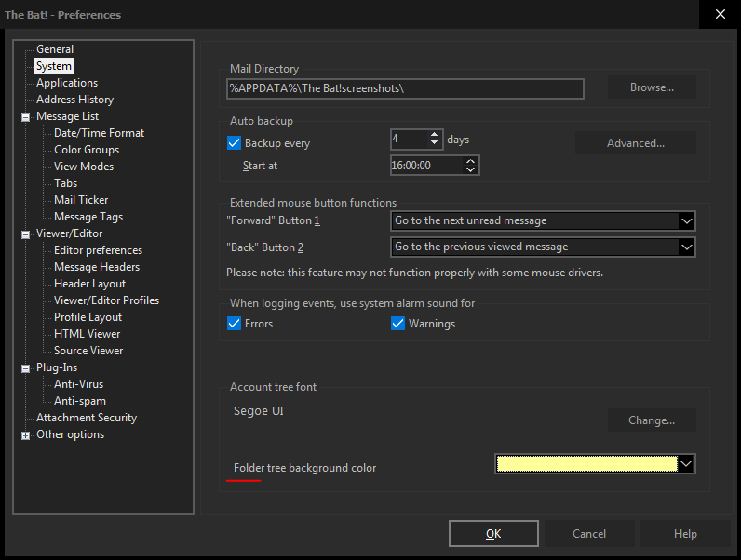Collapse the Plug-Ins branch
This screenshot has width=741, height=560.
point(25,368)
